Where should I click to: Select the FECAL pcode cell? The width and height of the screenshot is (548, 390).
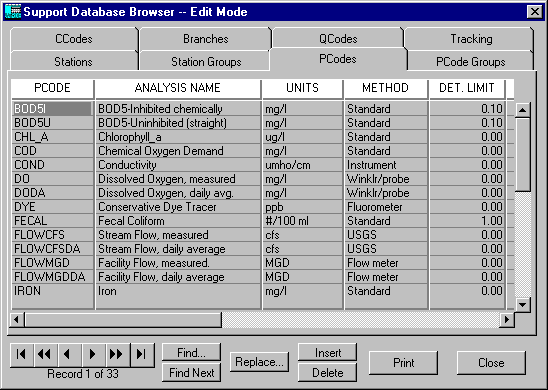[52, 221]
